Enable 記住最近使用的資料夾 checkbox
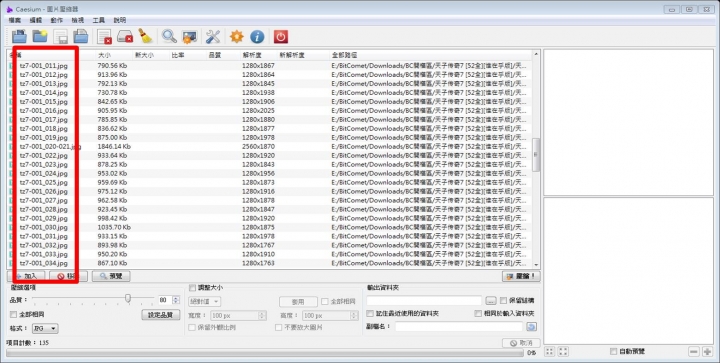 [x=370, y=313]
